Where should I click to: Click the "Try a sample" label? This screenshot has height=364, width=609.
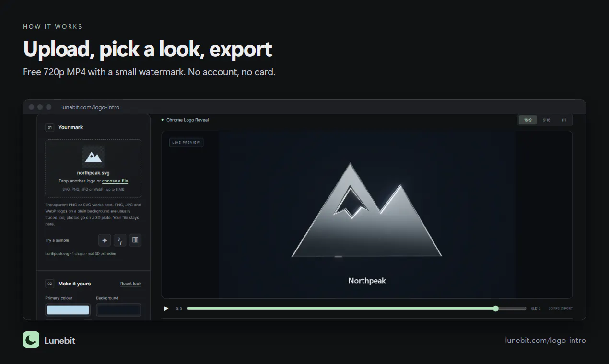57,240
